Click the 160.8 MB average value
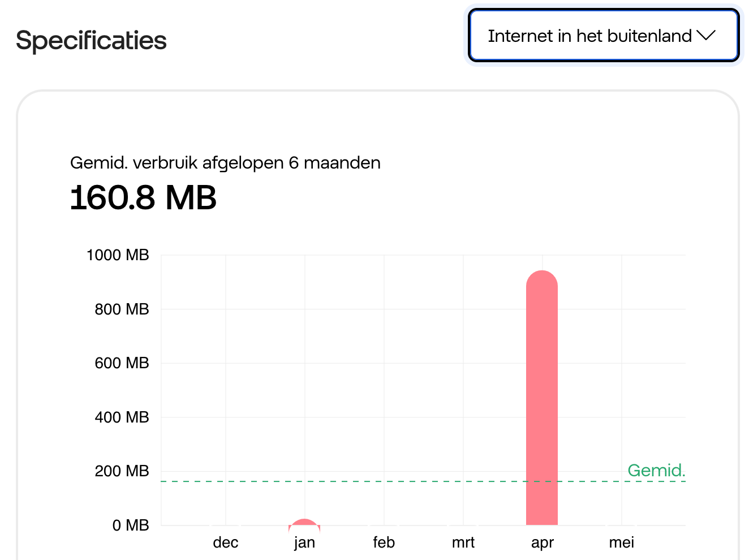This screenshot has height=560, width=749. [x=143, y=198]
